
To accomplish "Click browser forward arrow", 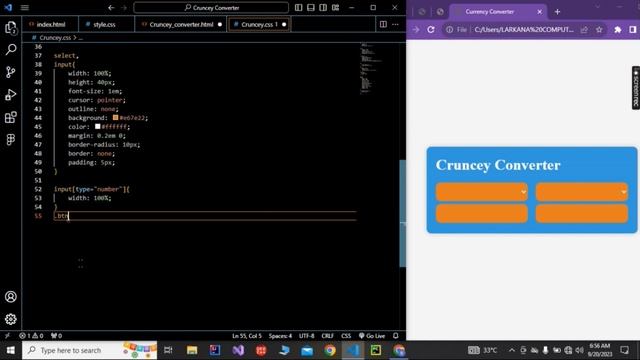I will coord(416,29).
